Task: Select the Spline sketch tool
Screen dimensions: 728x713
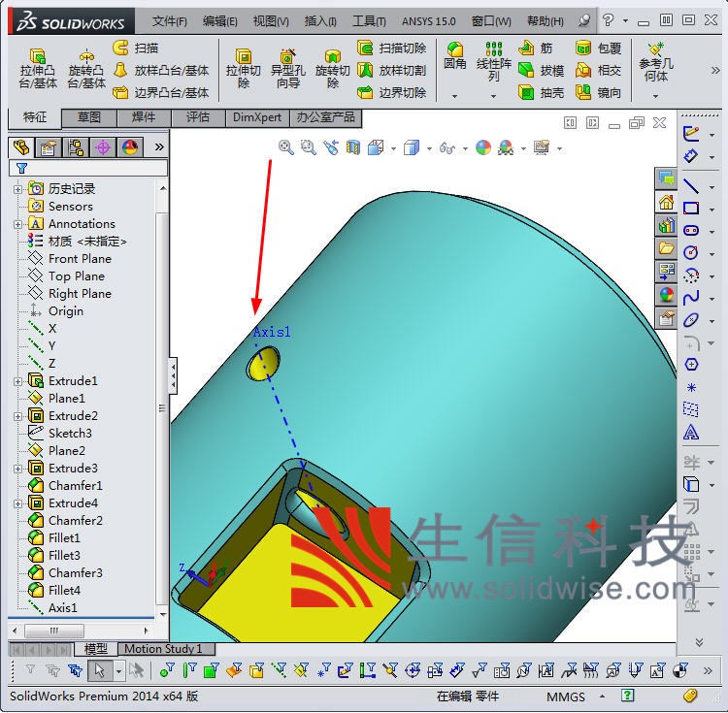Action: click(691, 298)
